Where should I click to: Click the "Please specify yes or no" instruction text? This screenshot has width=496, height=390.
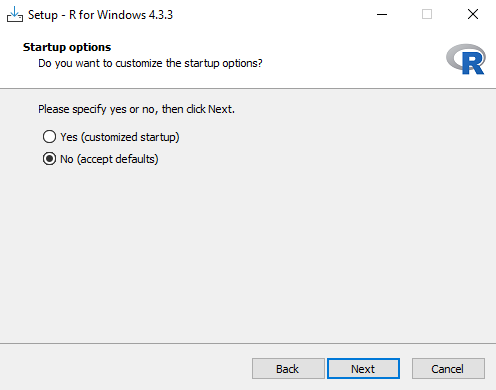pyautogui.click(x=136, y=109)
